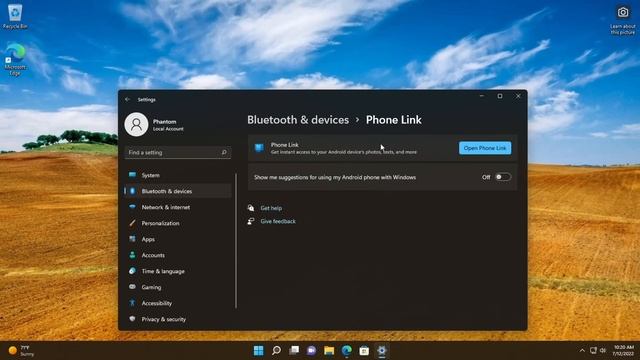The height and width of the screenshot is (360, 640).
Task: Click the Phantom user profile avatar
Action: pos(136,124)
